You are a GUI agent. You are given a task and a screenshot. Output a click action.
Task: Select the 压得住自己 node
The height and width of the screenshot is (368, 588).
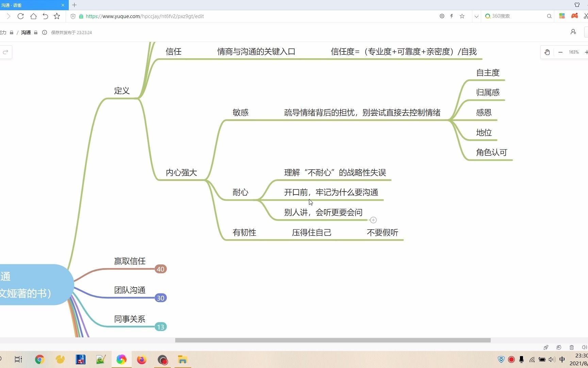(x=311, y=232)
